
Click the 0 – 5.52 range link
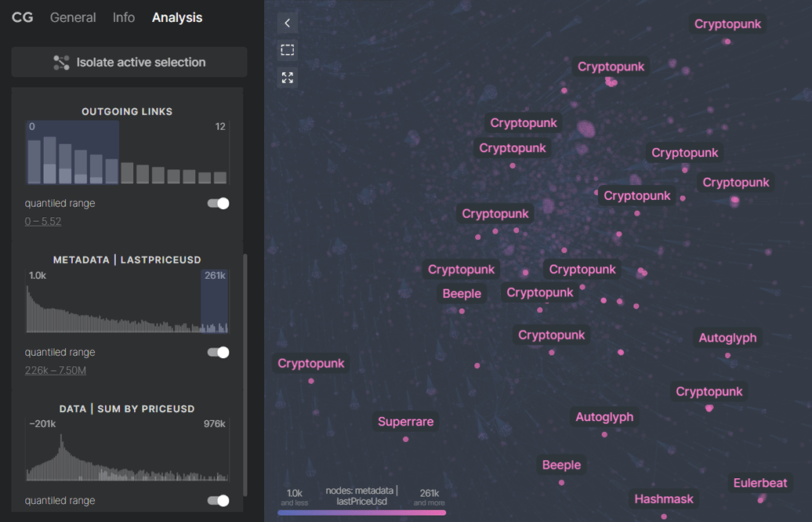click(x=43, y=222)
